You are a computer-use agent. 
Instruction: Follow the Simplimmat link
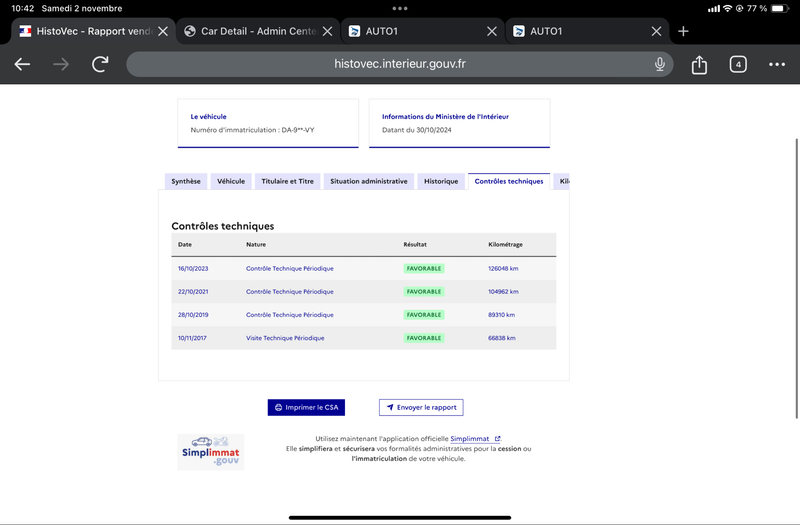click(x=474, y=439)
